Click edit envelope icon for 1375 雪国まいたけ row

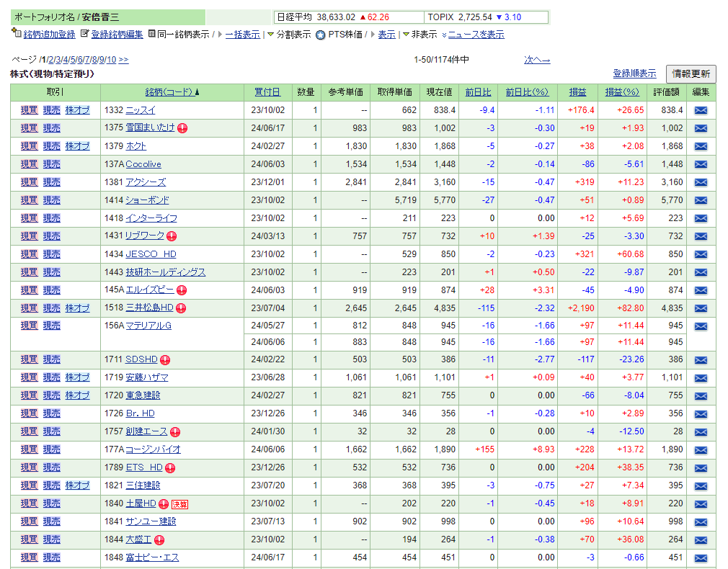point(701,128)
